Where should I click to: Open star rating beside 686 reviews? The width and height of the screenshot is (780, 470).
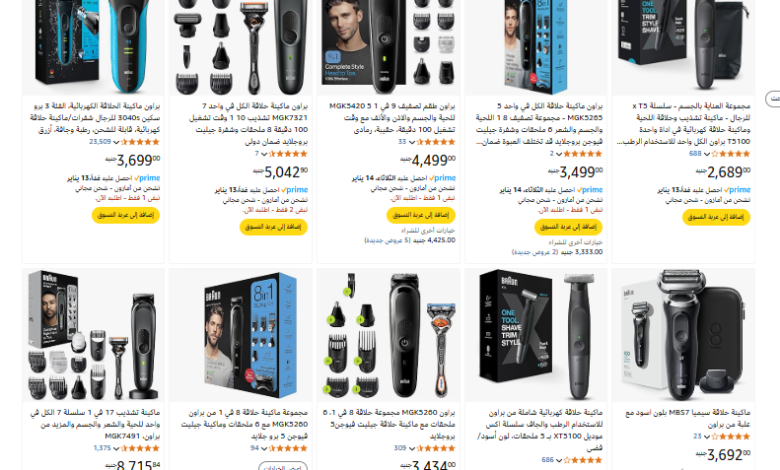(583, 460)
